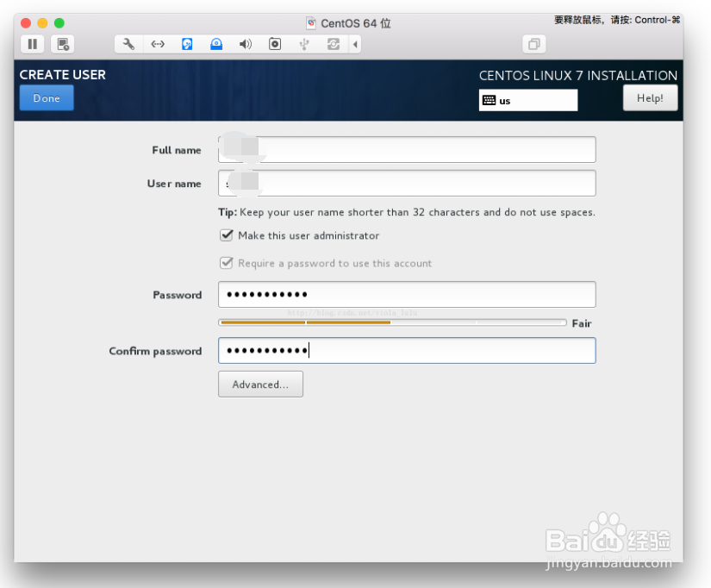Click the password strength bar
The width and height of the screenshot is (711, 588).
(x=392, y=322)
